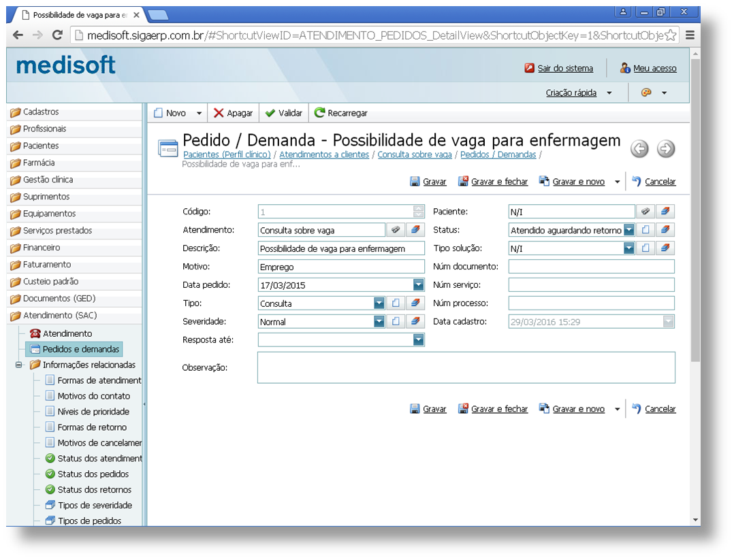Click the search icon next to Atendimento field

[x=396, y=230]
